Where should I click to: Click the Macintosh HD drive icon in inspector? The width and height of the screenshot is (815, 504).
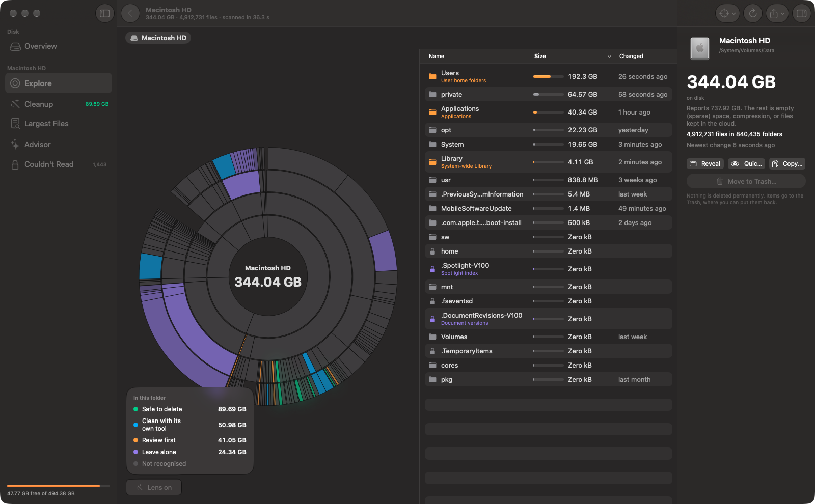pos(700,48)
